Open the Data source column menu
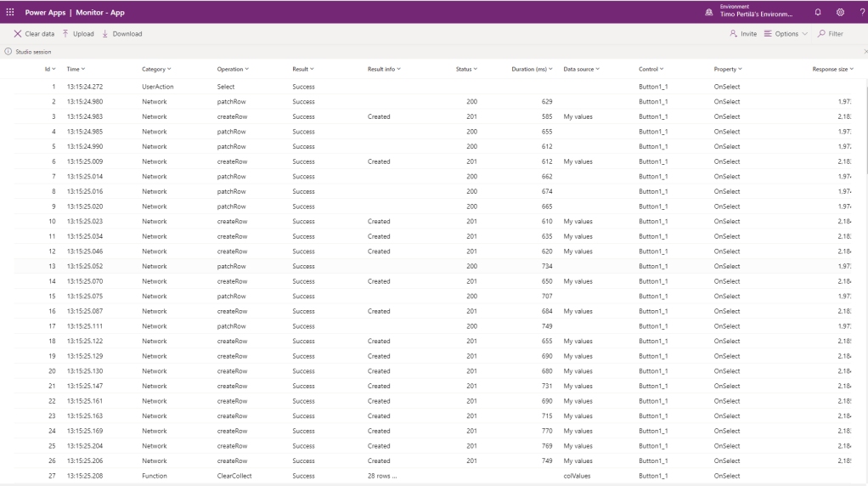868x486 pixels. [582, 69]
